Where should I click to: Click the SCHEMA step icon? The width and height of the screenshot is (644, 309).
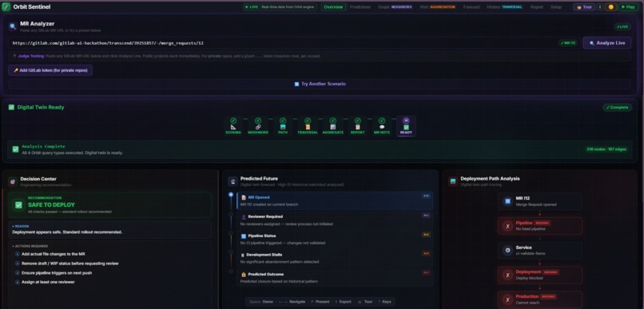(233, 127)
